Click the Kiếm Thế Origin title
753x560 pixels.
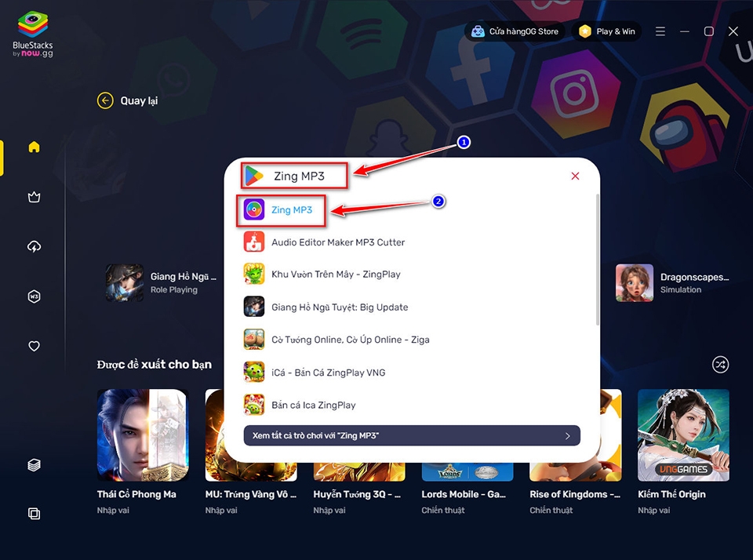tap(671, 494)
